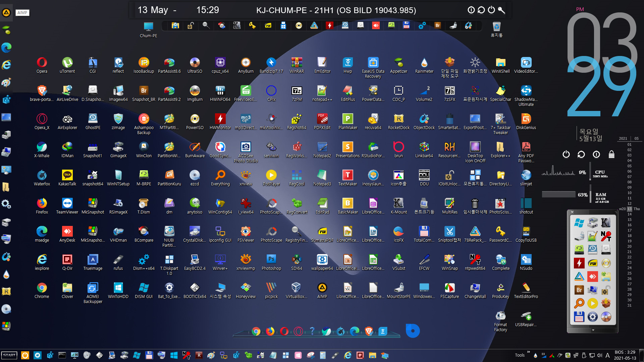Open the NSudo desktop shortcut
644x362 pixels.
(526, 262)
